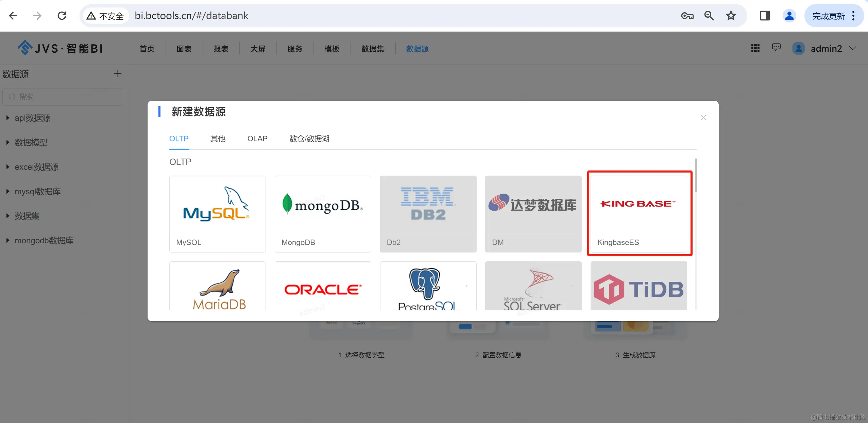Open the message chat icon in header
Screen dimensions: 868x423
(776, 48)
